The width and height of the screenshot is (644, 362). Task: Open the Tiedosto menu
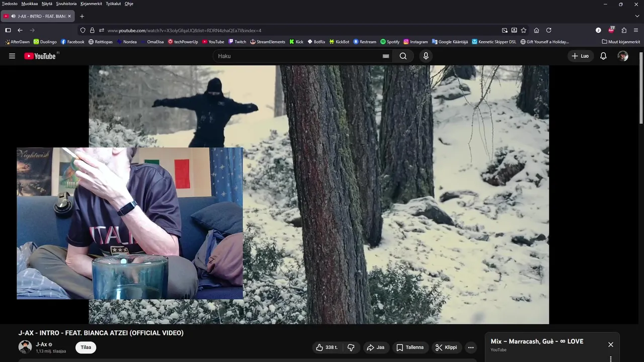[x=10, y=4]
